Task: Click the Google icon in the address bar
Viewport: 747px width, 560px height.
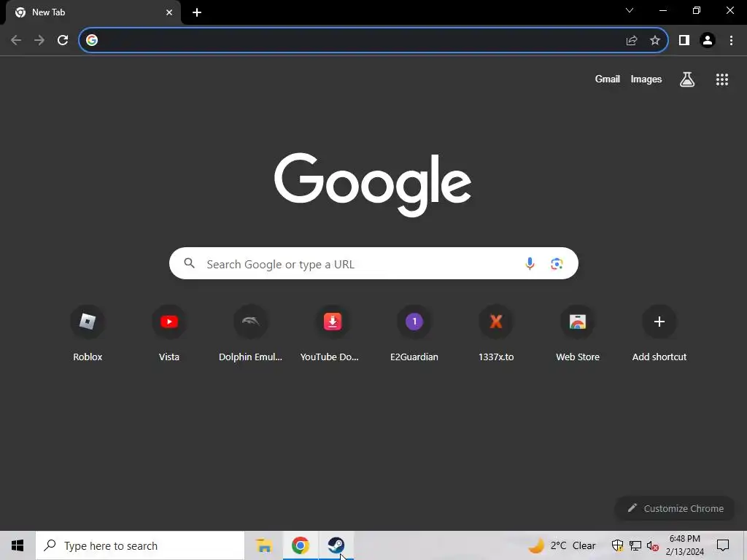Action: [92, 40]
